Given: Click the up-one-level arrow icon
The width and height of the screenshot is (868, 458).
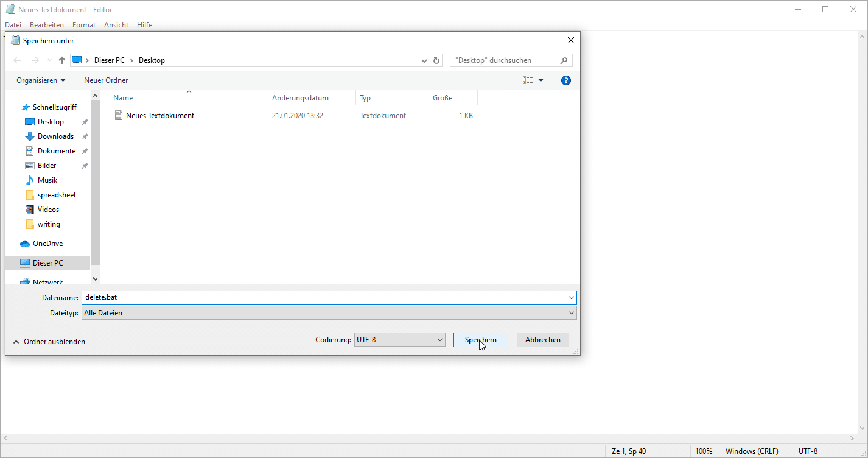Looking at the screenshot, I should 61,60.
